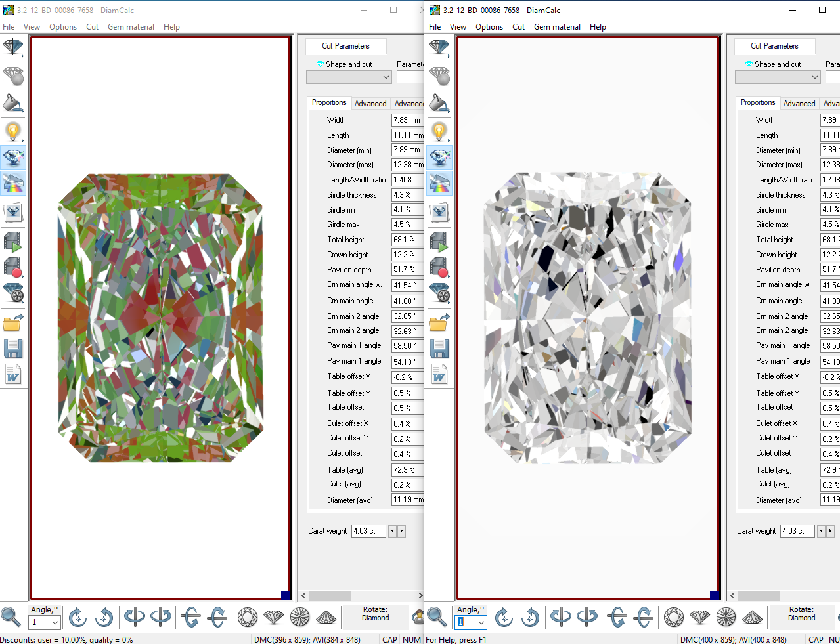This screenshot has width=840, height=644.
Task: Select Proportions tab in right window
Action: pos(758,102)
